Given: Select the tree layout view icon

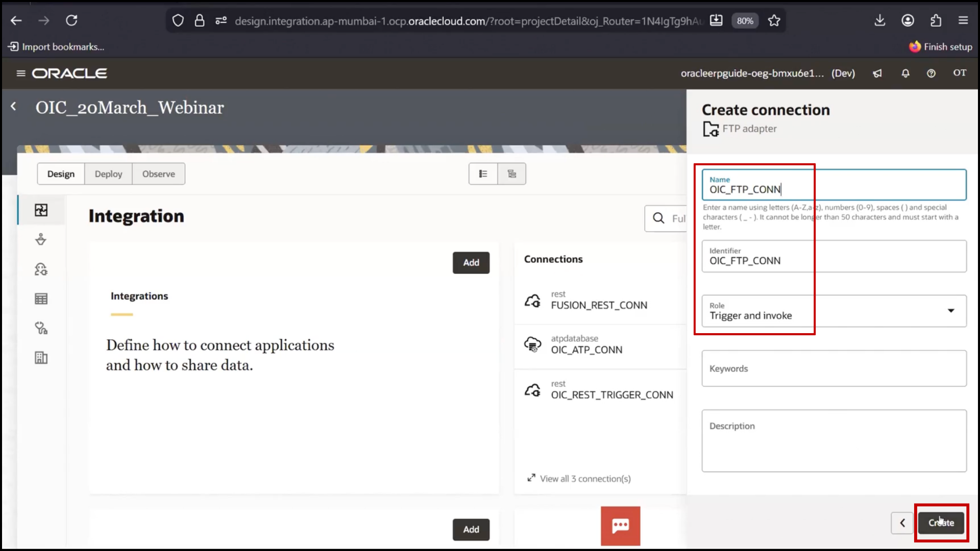Looking at the screenshot, I should tap(511, 174).
